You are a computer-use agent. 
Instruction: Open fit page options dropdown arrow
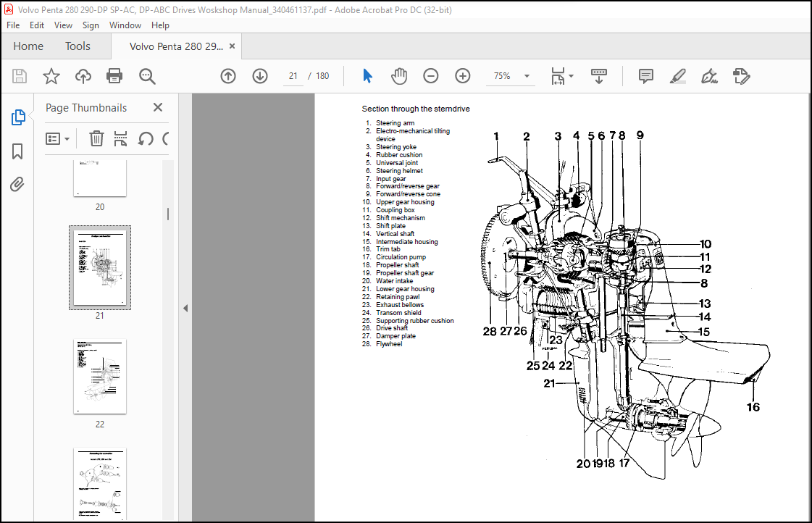pyautogui.click(x=572, y=76)
